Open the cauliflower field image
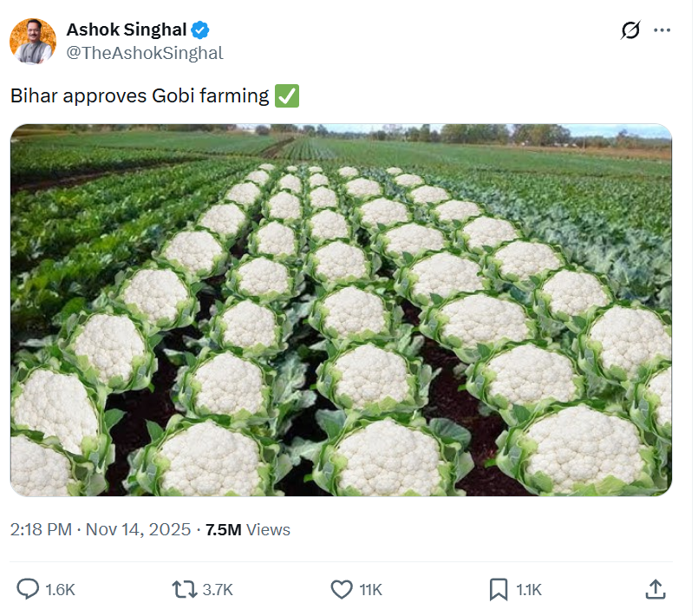The height and width of the screenshot is (616, 698). 341,310
